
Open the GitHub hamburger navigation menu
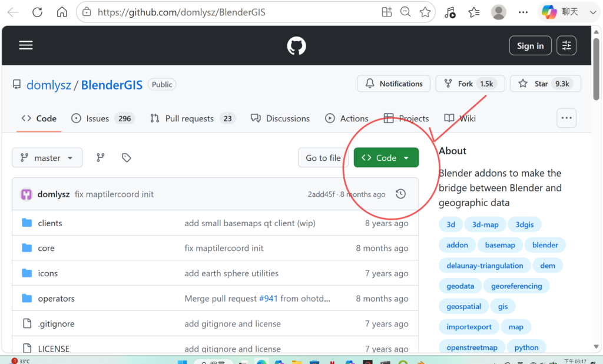[x=26, y=45]
